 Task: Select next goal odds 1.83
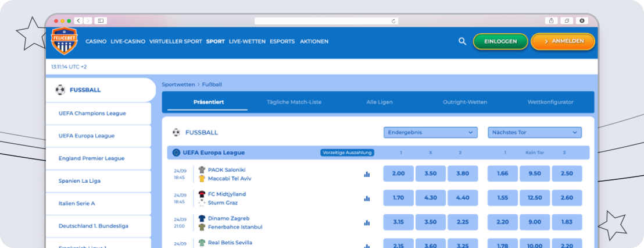pyautogui.click(x=567, y=222)
